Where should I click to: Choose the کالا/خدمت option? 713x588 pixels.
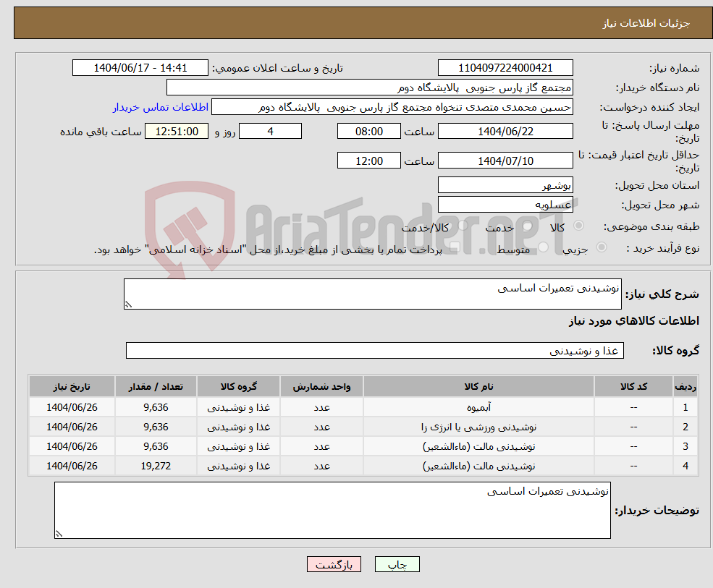[x=463, y=224]
